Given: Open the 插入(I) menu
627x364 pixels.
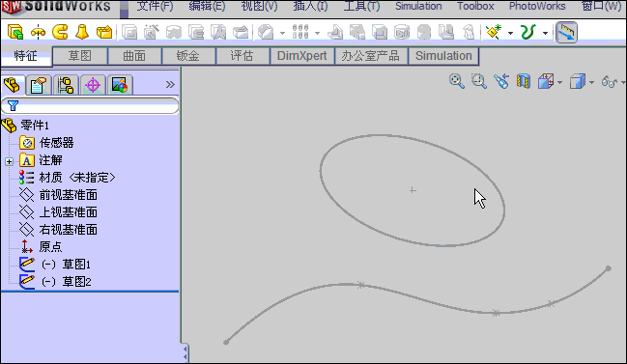Looking at the screenshot, I should tap(310, 7).
